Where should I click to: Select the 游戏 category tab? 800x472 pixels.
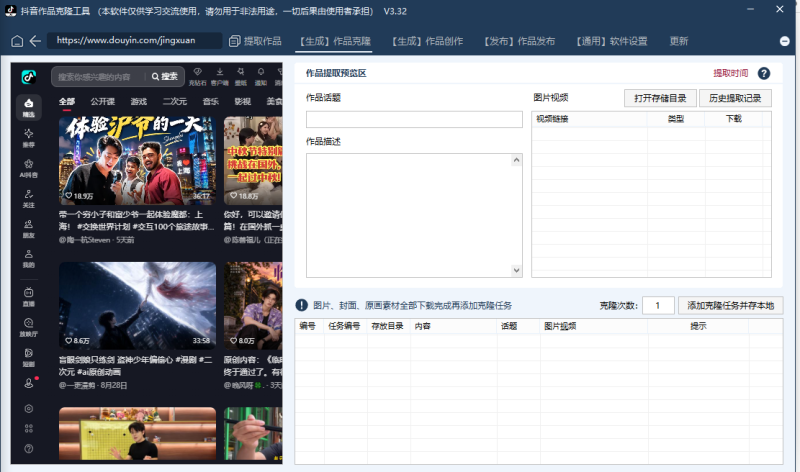click(x=139, y=102)
